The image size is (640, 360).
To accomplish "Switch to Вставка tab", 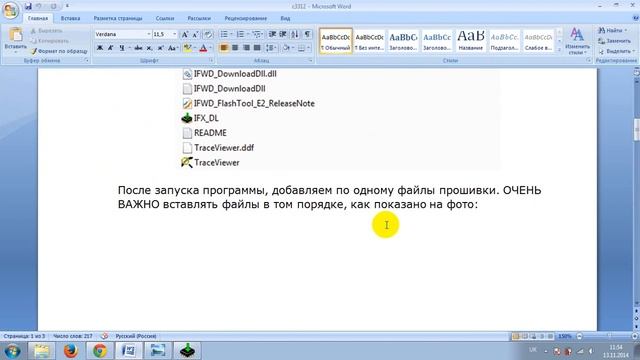I will coord(70,18).
